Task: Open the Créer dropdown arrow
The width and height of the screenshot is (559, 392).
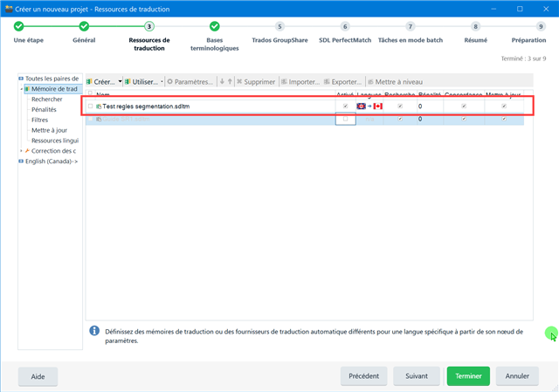Action: pos(120,81)
